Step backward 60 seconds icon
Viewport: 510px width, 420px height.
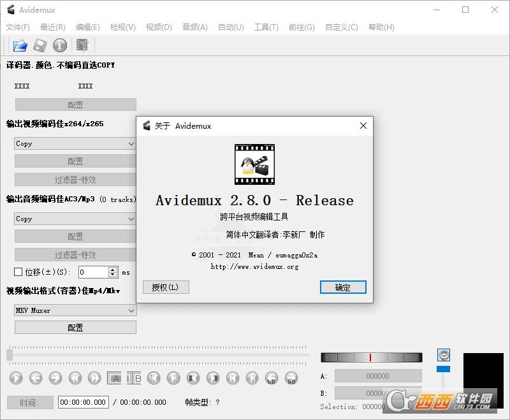click(x=272, y=378)
